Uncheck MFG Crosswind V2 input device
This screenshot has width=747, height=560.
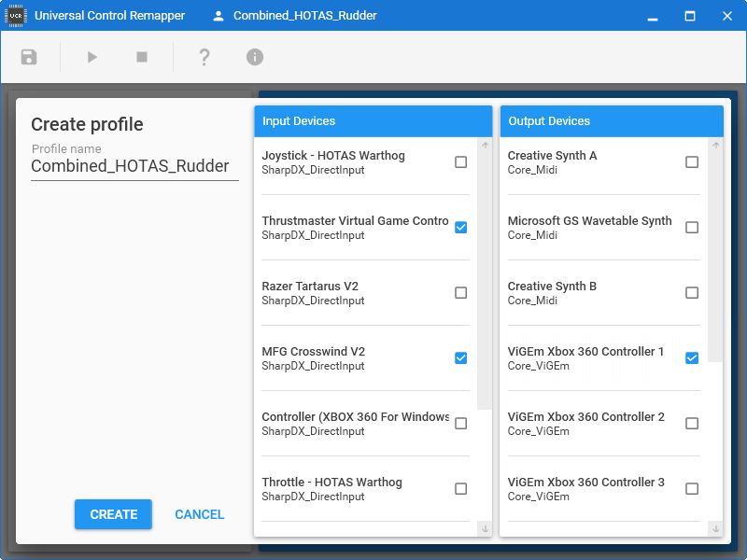[x=460, y=358]
